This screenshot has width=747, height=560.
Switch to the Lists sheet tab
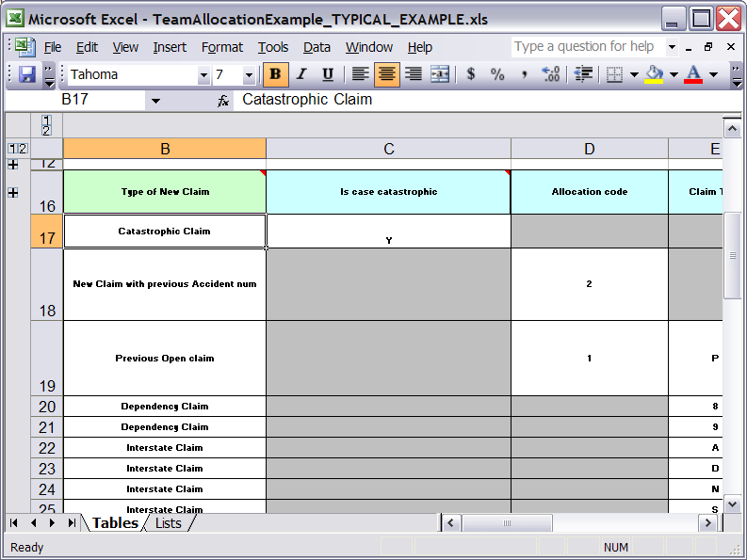pyautogui.click(x=168, y=523)
